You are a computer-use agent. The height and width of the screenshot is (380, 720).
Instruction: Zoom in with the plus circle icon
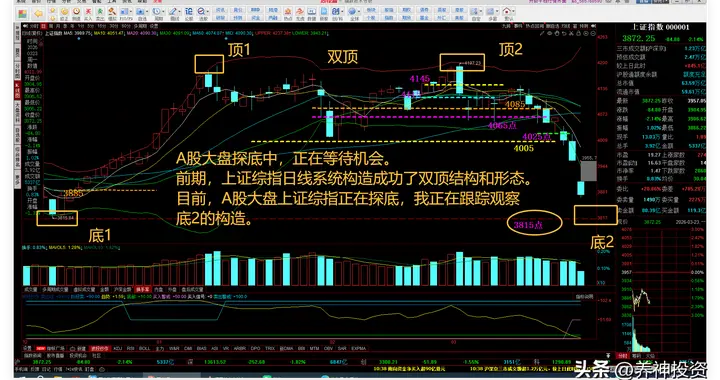(x=586, y=34)
